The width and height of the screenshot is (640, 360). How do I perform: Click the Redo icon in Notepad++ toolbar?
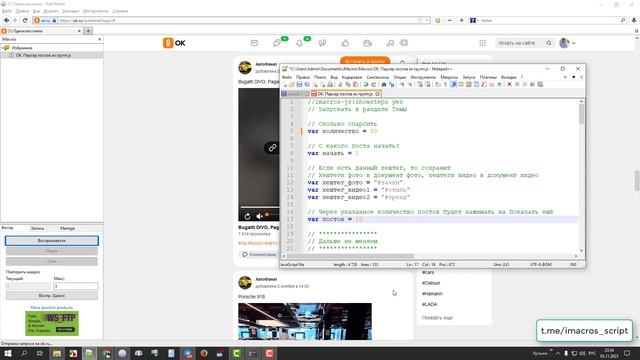(373, 84)
